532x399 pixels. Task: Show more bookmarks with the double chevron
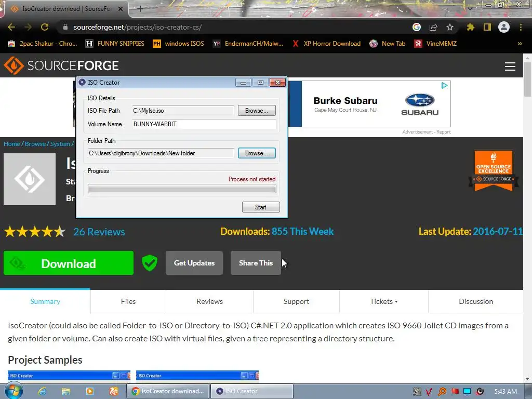[x=520, y=44]
